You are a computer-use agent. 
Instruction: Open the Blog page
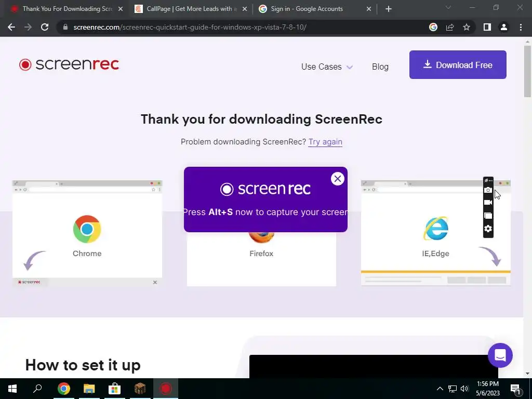click(380, 66)
